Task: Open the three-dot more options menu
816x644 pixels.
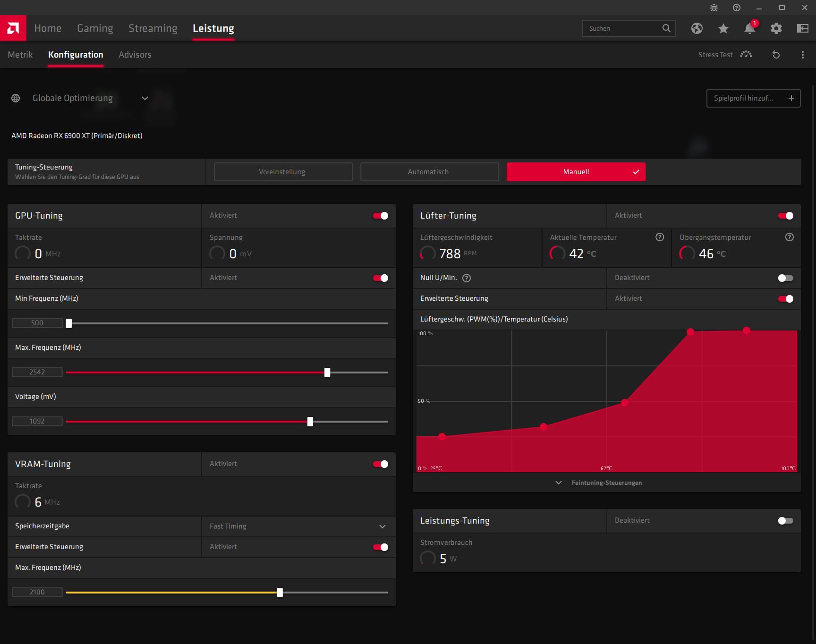Action: point(803,55)
